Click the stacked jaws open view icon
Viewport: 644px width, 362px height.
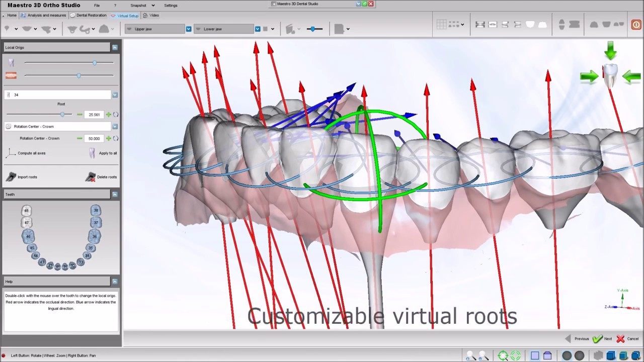pyautogui.click(x=561, y=24)
